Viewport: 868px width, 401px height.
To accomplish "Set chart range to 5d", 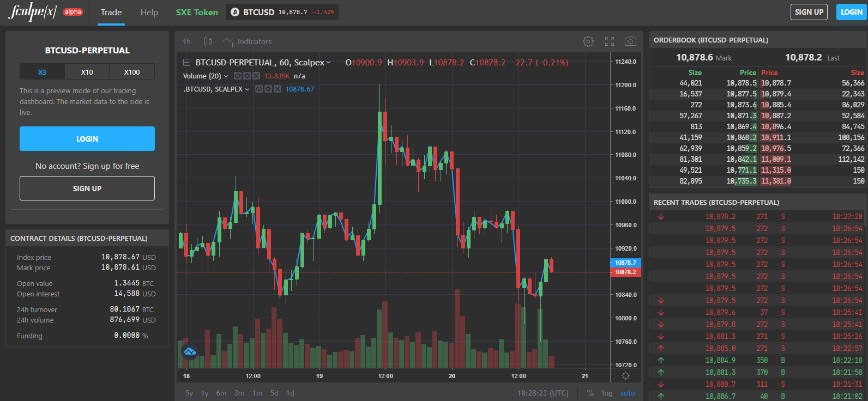I will 274,393.
